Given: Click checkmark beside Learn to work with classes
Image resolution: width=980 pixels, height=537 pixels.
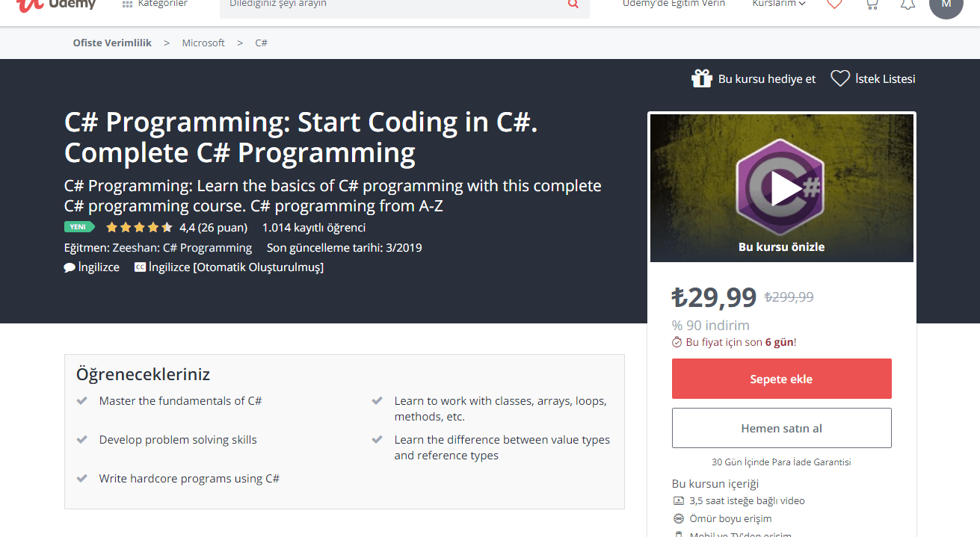Looking at the screenshot, I should pos(377,401).
